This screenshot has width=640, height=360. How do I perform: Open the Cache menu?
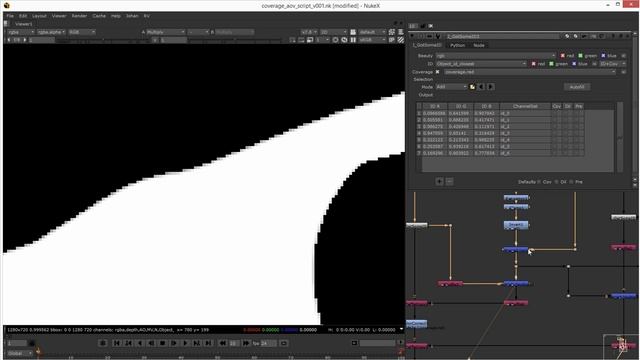click(x=99, y=16)
